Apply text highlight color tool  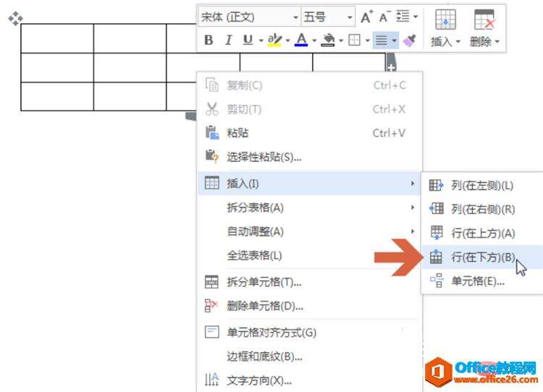pyautogui.click(x=274, y=40)
